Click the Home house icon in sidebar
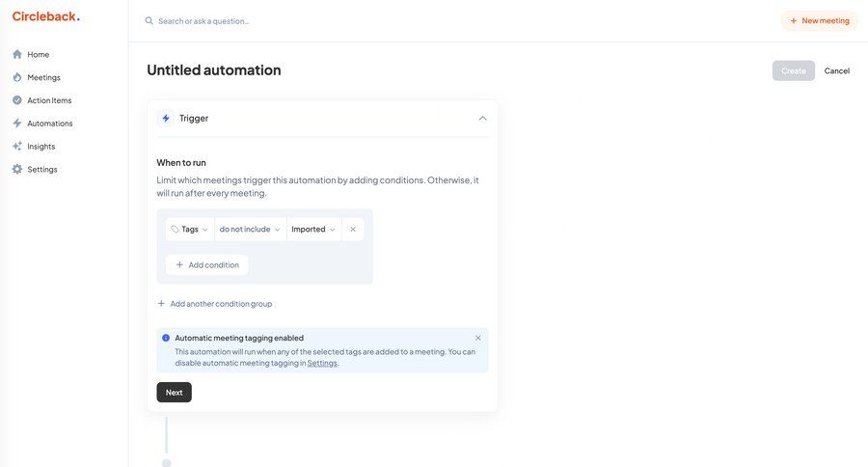 (17, 54)
